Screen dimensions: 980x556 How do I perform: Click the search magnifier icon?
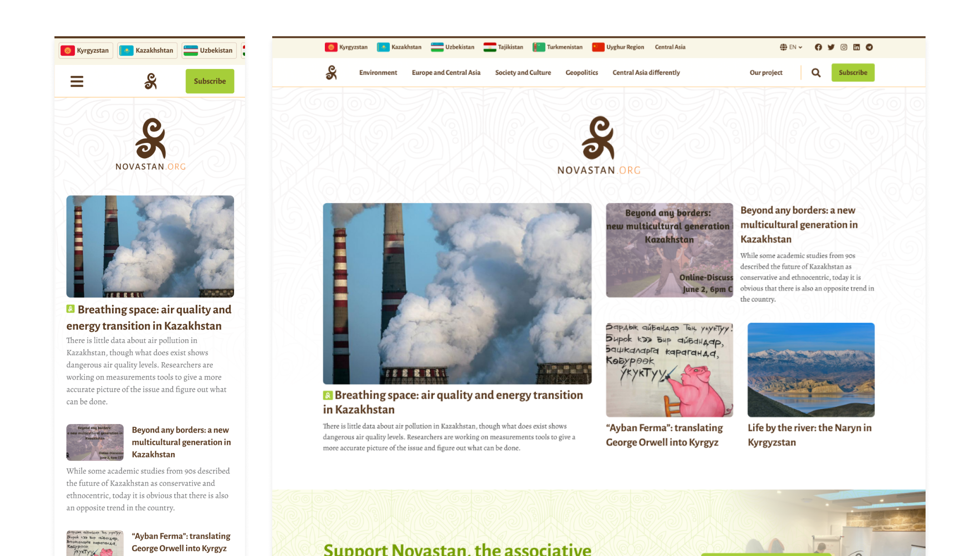click(x=816, y=73)
